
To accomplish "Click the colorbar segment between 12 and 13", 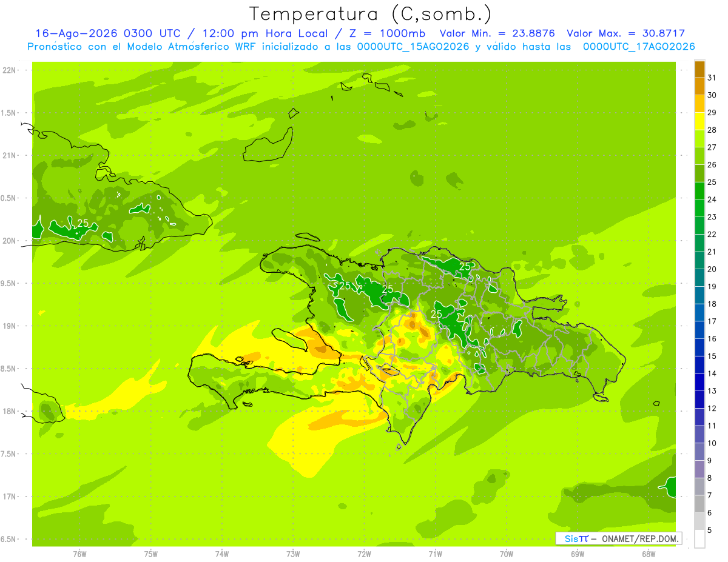I will (699, 400).
